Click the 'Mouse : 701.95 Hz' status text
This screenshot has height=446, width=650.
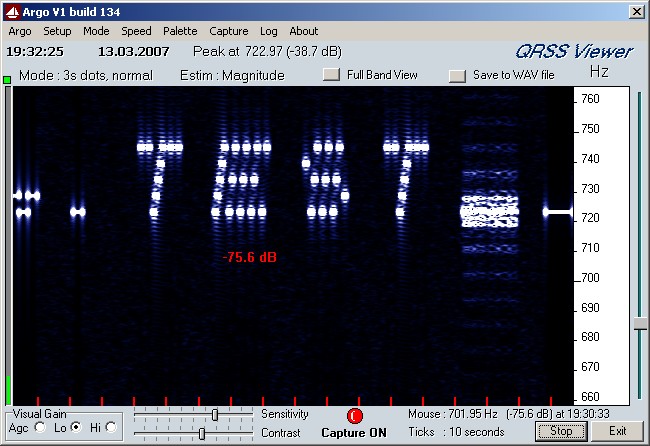453,414
